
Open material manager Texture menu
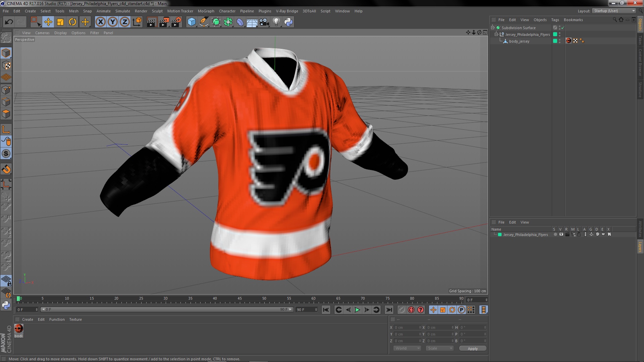(x=75, y=319)
